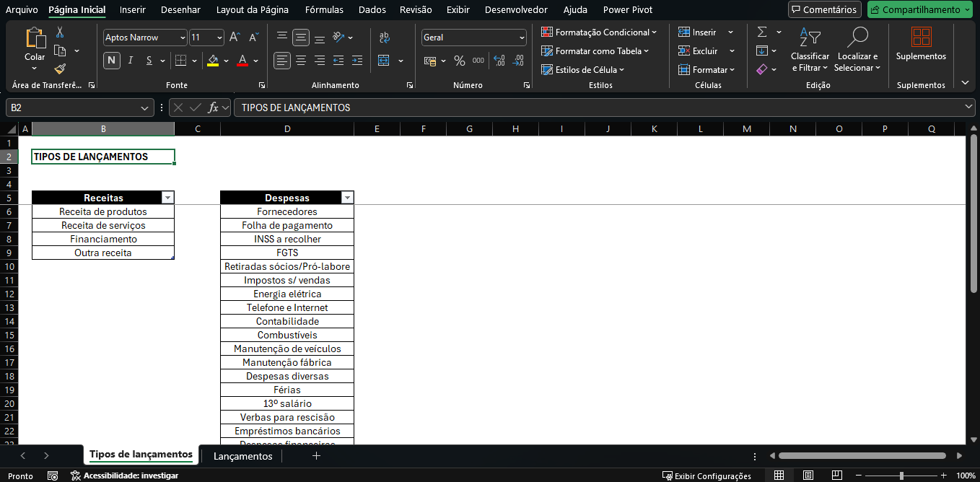Center text horizontally in cell
Image resolution: width=980 pixels, height=482 pixels.
(x=301, y=61)
